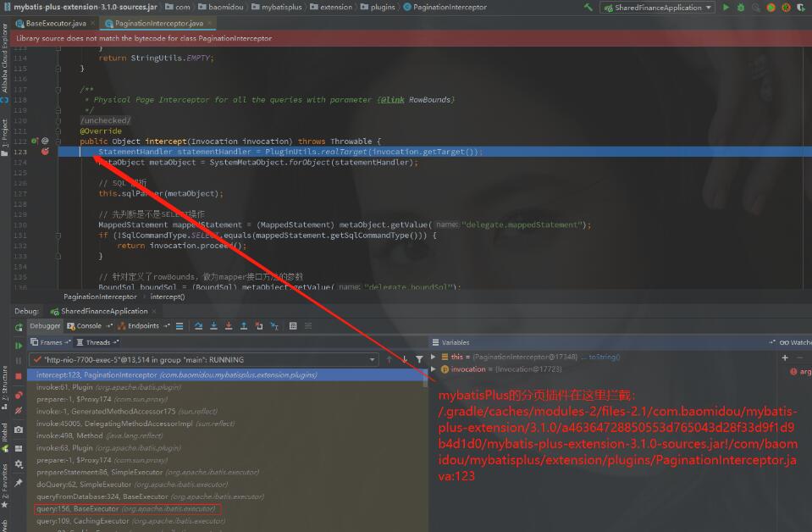Image resolution: width=812 pixels, height=532 pixels.
Task: Click the override gutter icon on line 122
Action: point(35,141)
